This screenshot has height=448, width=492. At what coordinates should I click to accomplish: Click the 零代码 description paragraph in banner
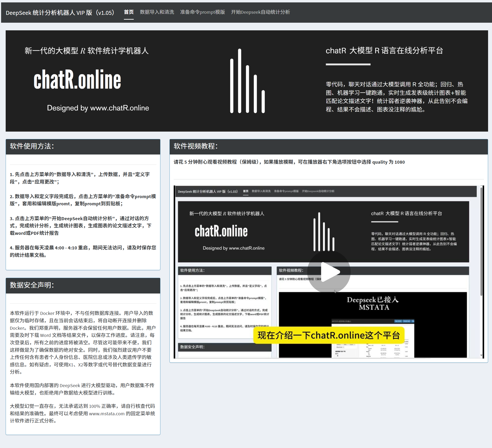click(397, 97)
